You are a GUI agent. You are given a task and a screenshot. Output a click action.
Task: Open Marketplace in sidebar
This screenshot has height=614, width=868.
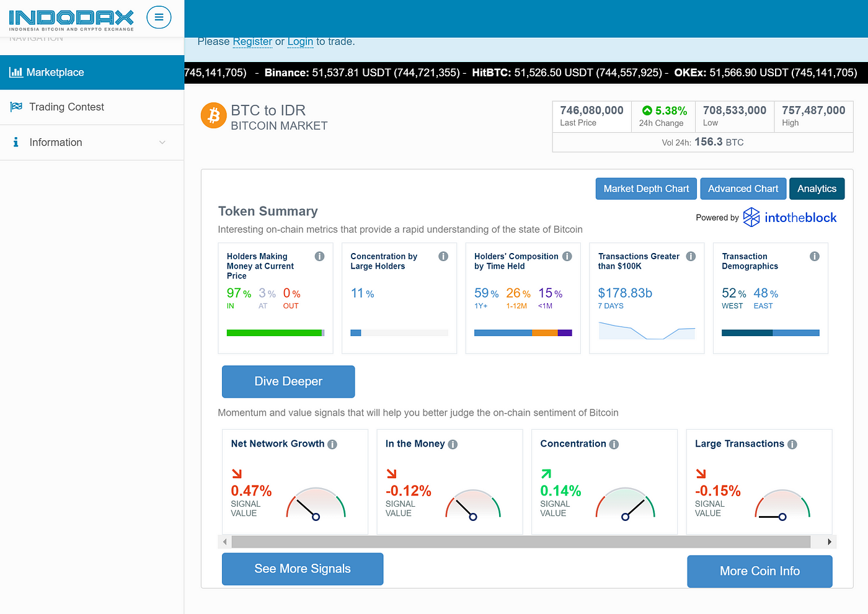(92, 72)
